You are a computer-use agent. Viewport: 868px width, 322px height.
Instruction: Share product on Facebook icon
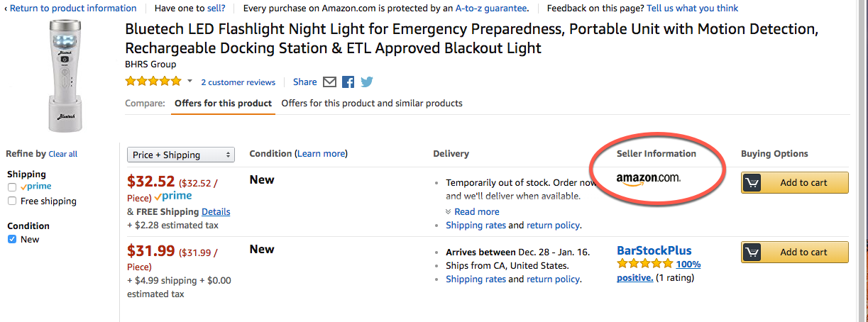348,82
